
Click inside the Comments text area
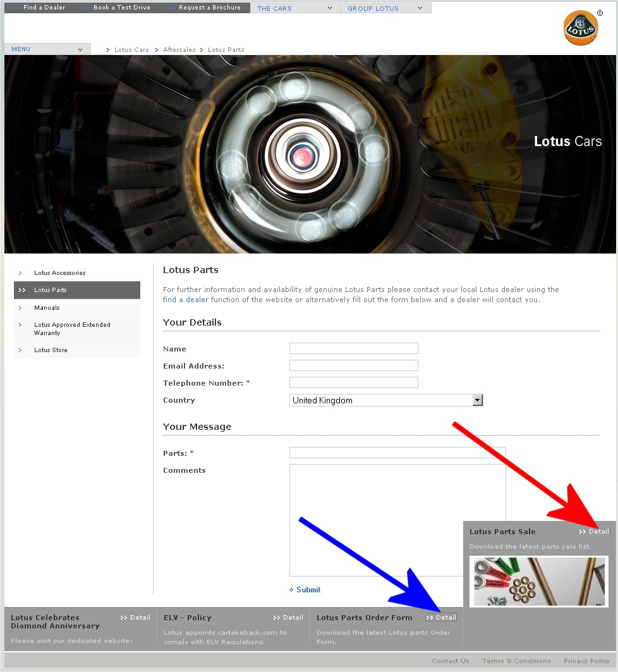click(397, 520)
